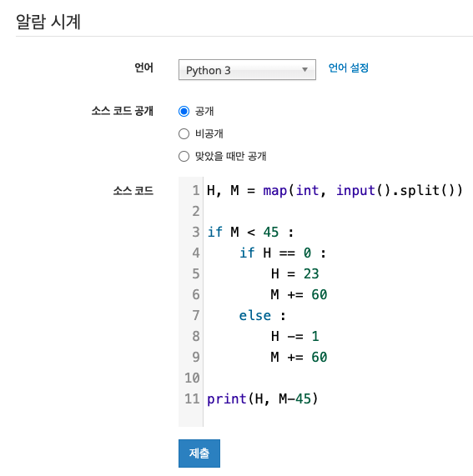Click the 소스 코드 label

[x=133, y=191]
